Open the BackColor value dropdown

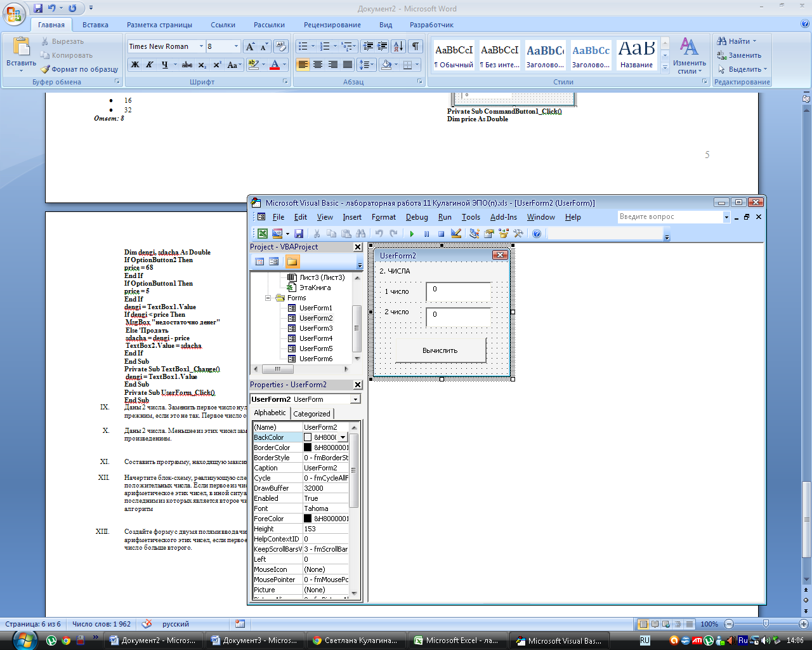343,437
